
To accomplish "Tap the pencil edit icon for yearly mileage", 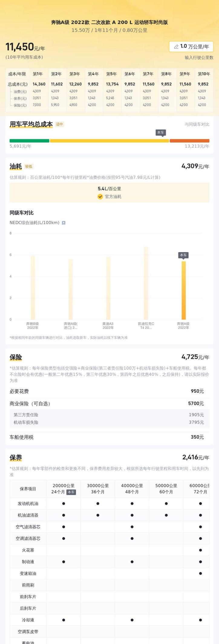I will pos(176,47).
